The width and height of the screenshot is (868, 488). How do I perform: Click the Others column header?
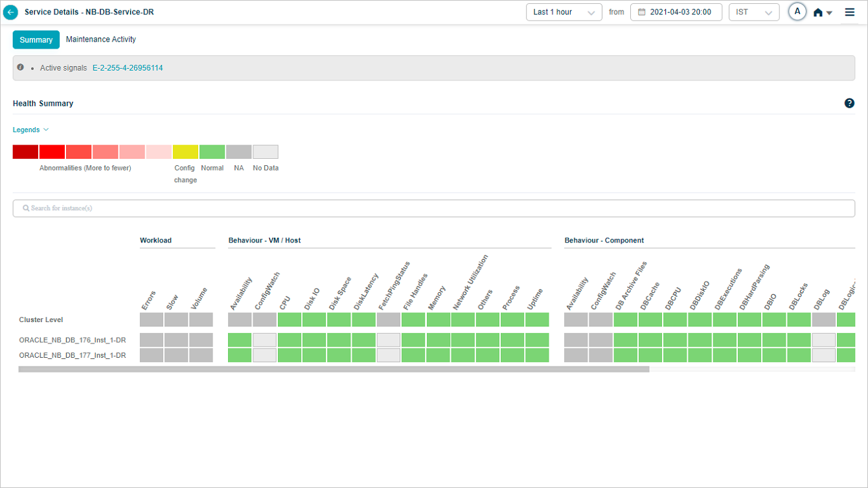486,299
